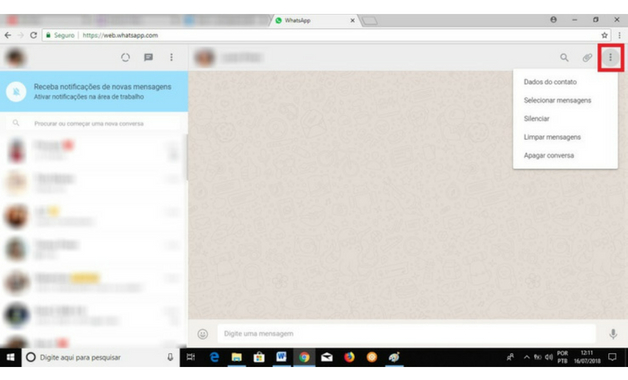Click the volume speaker tray icon
Screen dimensions: 628x380
[x=549, y=357]
